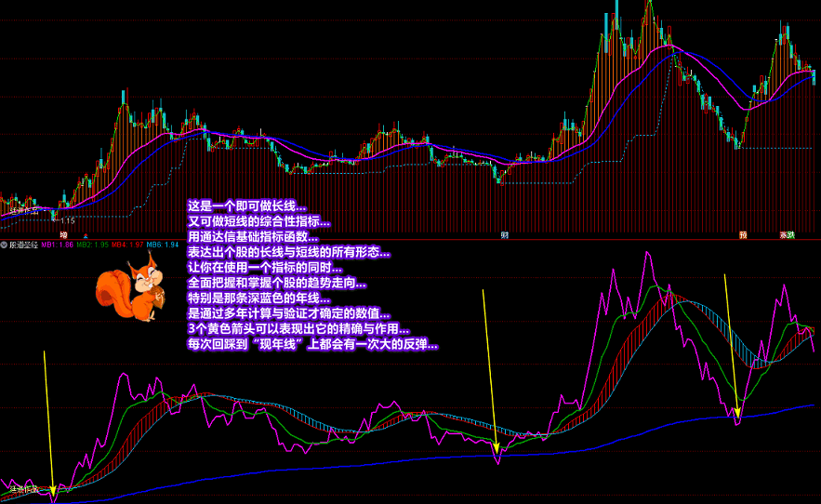This screenshot has height=504, width=821.
Task: Click the green 跌 marker icon
Action: 790,235
